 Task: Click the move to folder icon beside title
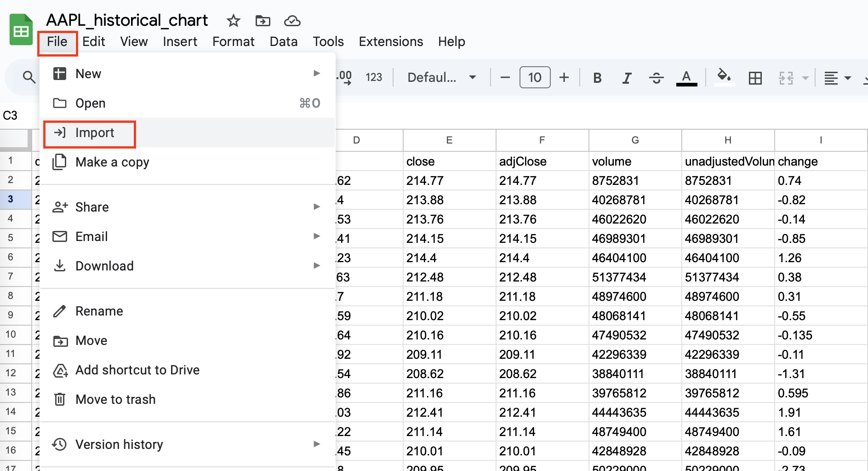pos(263,21)
